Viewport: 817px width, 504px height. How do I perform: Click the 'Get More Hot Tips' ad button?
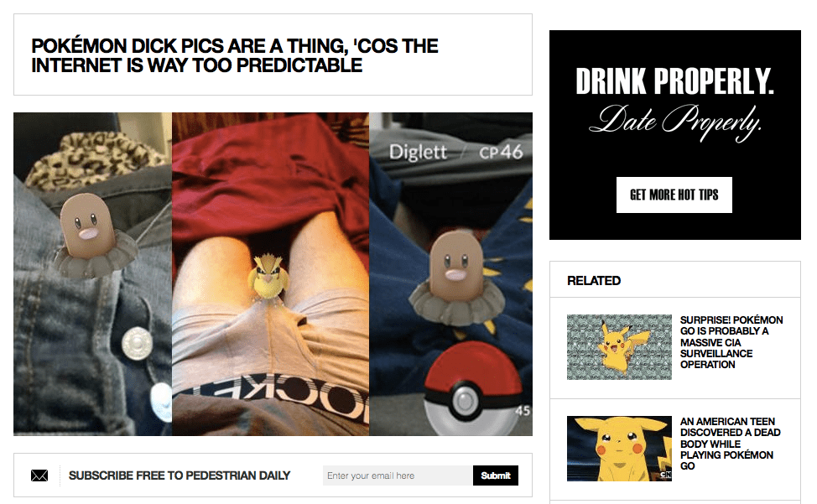point(674,195)
